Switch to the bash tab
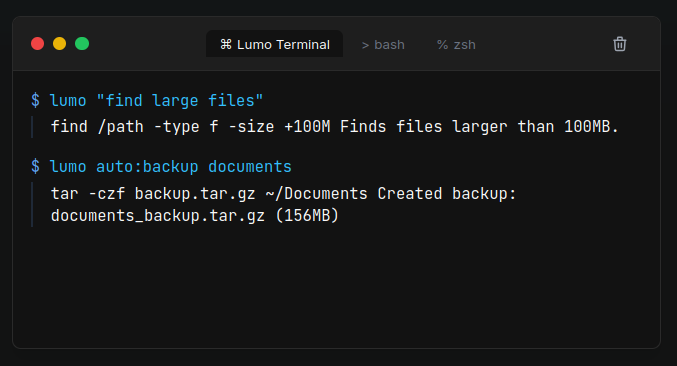This screenshot has height=366, width=677. [x=383, y=44]
